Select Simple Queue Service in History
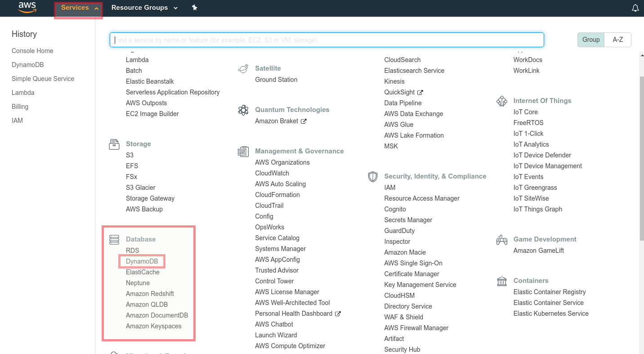The height and width of the screenshot is (354, 644). [43, 79]
